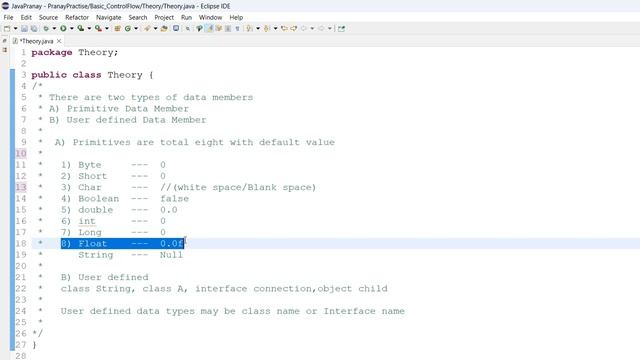Toggle Show Whitespace Characters pilcrow
Screen dimensions: 640x360
[x=237, y=29]
